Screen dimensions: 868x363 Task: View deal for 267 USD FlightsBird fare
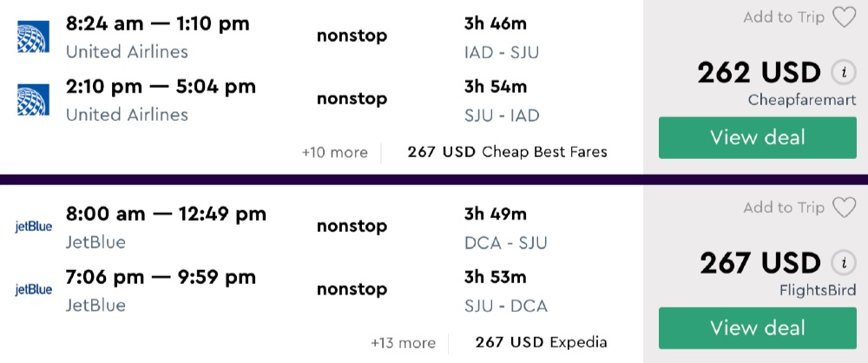pyautogui.click(x=757, y=327)
